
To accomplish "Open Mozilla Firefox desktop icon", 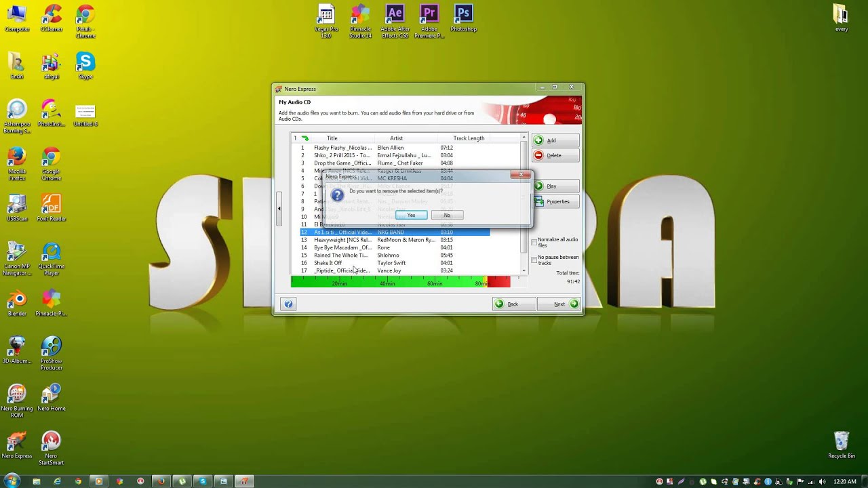I will (17, 164).
